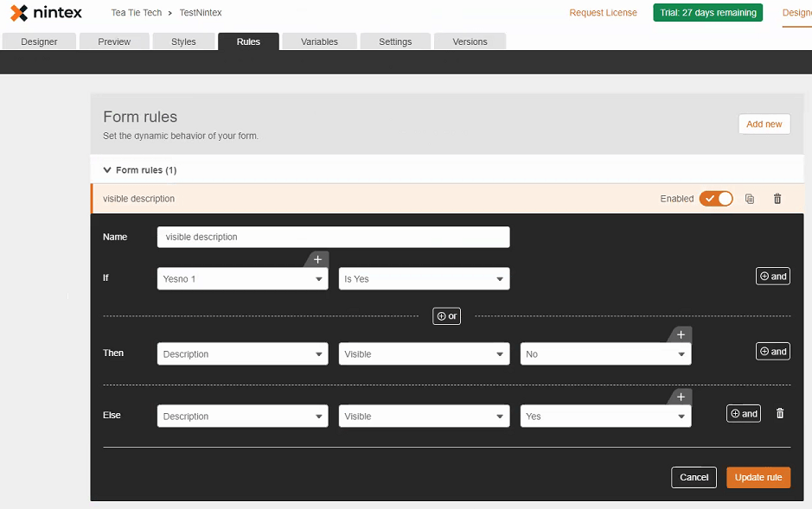Click plus above Yesno 1 dropdown
812x509 pixels.
click(x=317, y=259)
